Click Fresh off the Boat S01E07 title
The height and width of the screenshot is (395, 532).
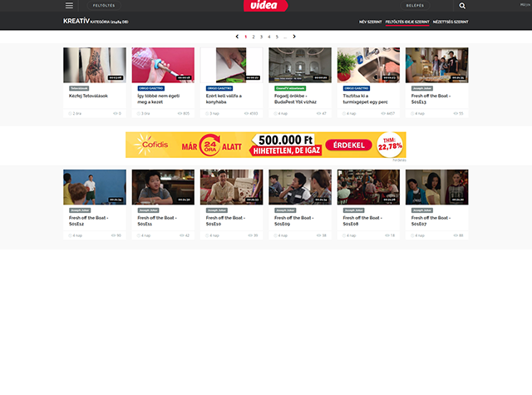[x=431, y=221]
